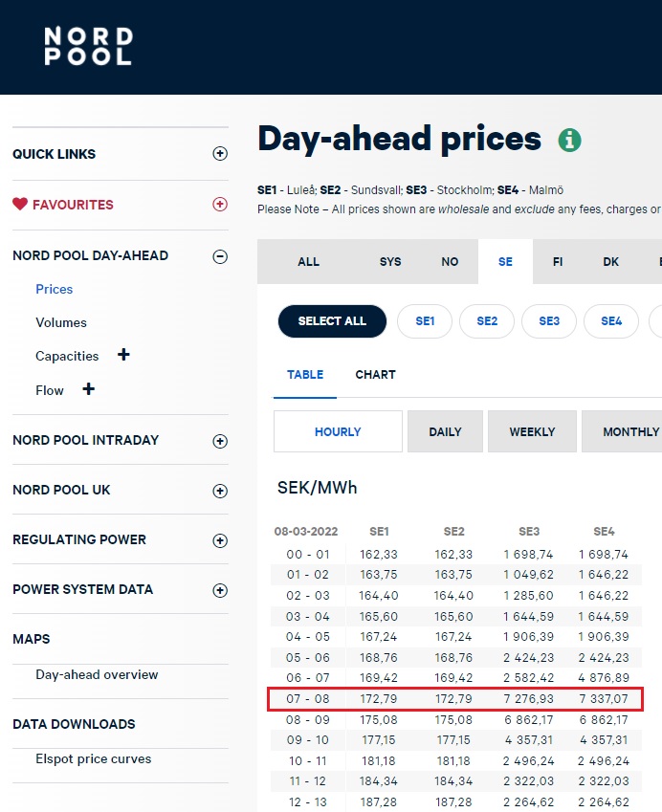Select the SE region tab
The height and width of the screenshot is (812, 662).
pyautogui.click(x=505, y=261)
